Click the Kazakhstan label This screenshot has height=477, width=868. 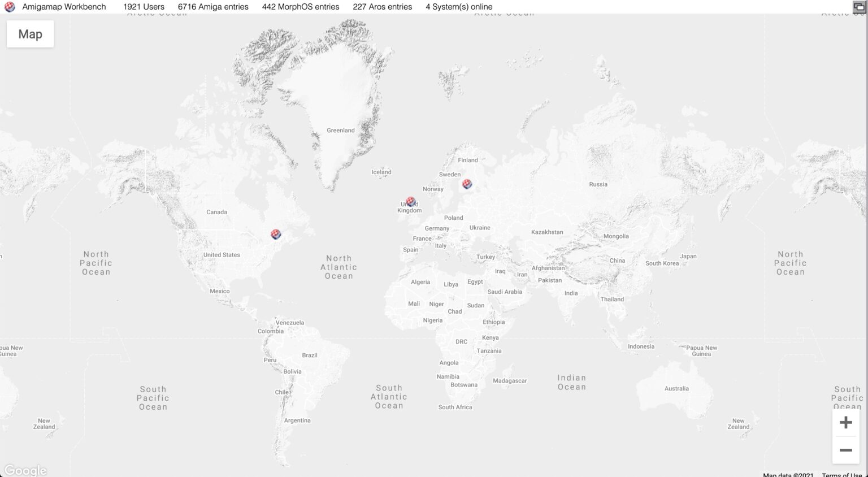coord(547,232)
